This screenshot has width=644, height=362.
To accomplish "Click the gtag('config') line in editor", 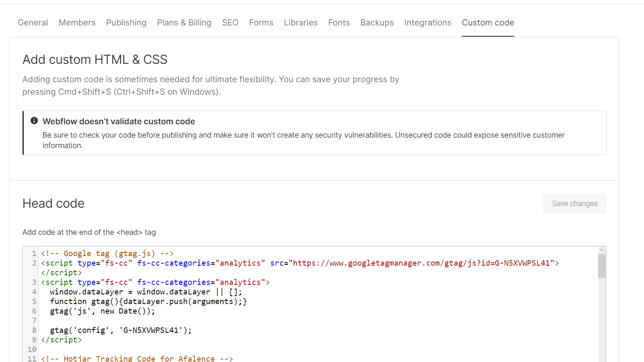I will click(x=121, y=330).
